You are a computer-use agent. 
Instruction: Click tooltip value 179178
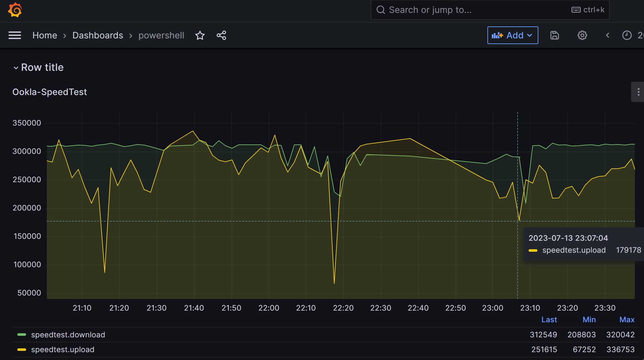[628, 250]
